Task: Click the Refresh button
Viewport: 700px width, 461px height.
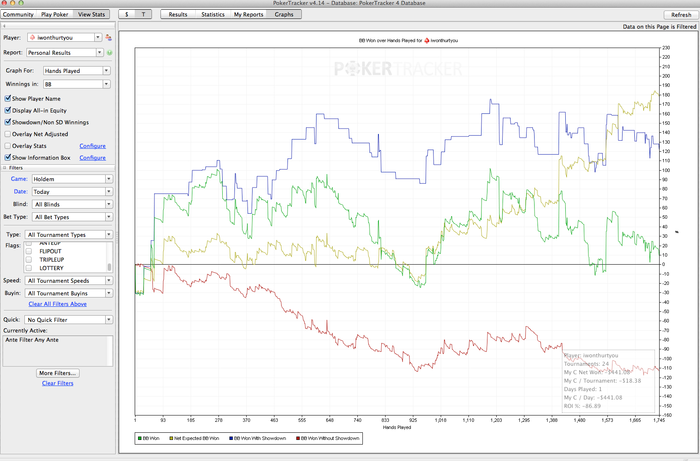Action: [681, 15]
